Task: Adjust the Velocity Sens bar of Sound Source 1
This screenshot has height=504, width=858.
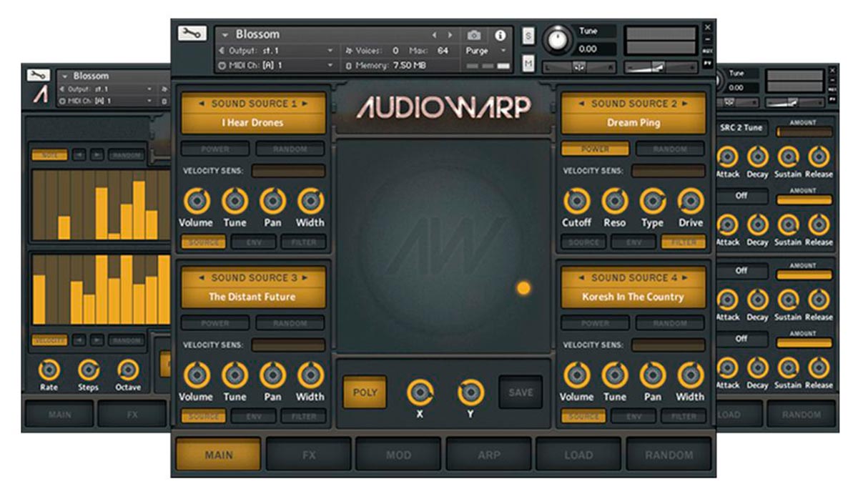Action: [288, 171]
